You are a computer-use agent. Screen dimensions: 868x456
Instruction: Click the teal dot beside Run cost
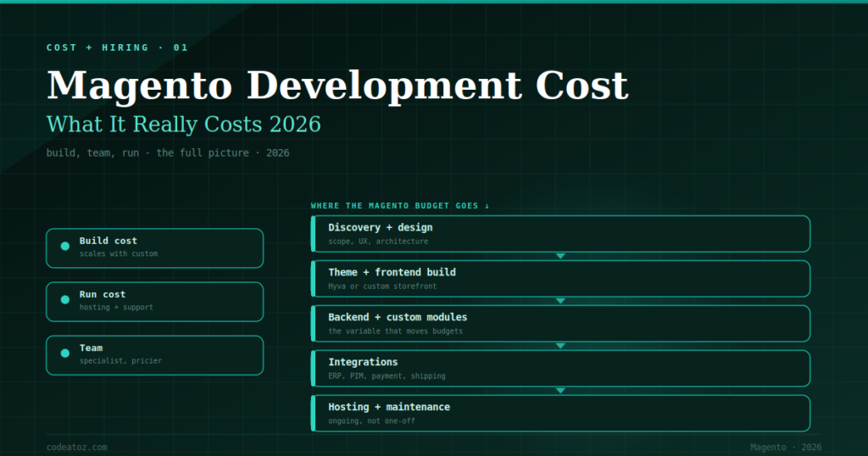point(64,300)
